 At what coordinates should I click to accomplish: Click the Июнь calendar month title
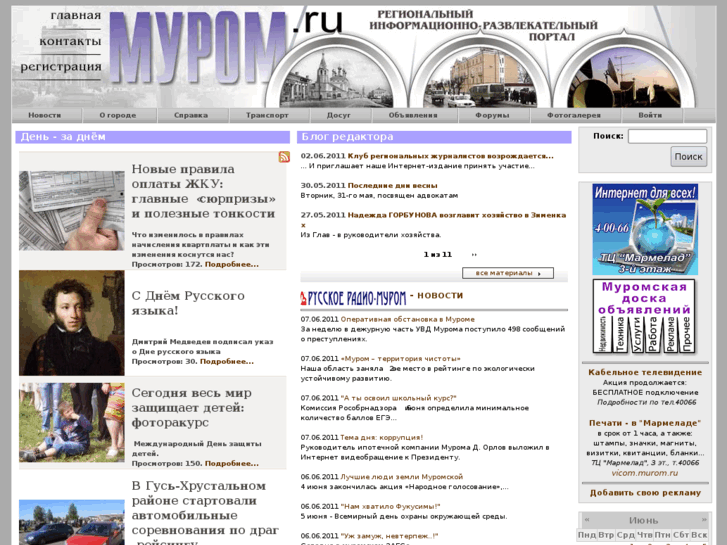(644, 520)
